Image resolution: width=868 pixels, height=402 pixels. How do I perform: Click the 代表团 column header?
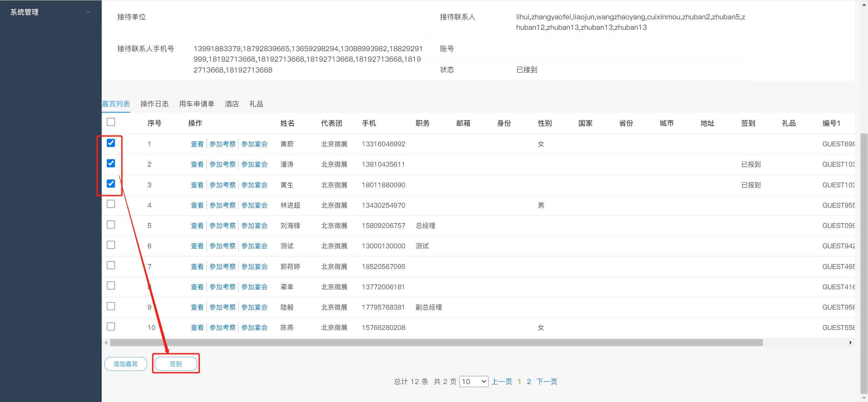(x=332, y=123)
